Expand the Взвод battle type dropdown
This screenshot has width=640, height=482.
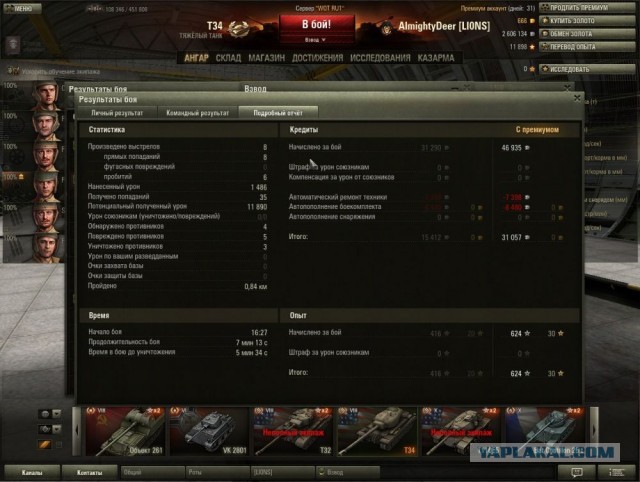tap(316, 40)
